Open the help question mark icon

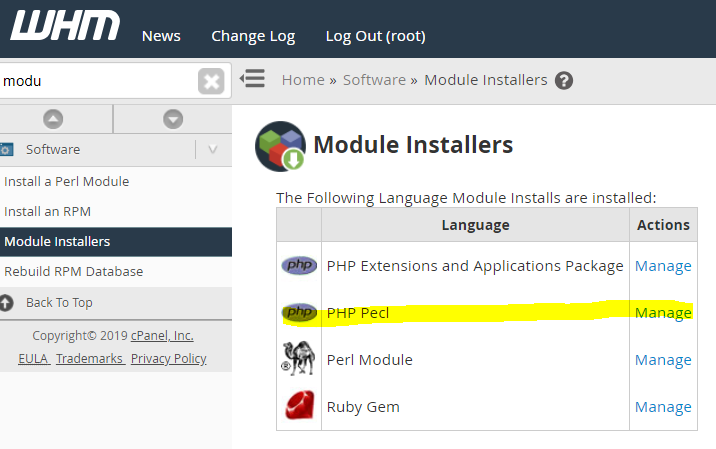(564, 80)
